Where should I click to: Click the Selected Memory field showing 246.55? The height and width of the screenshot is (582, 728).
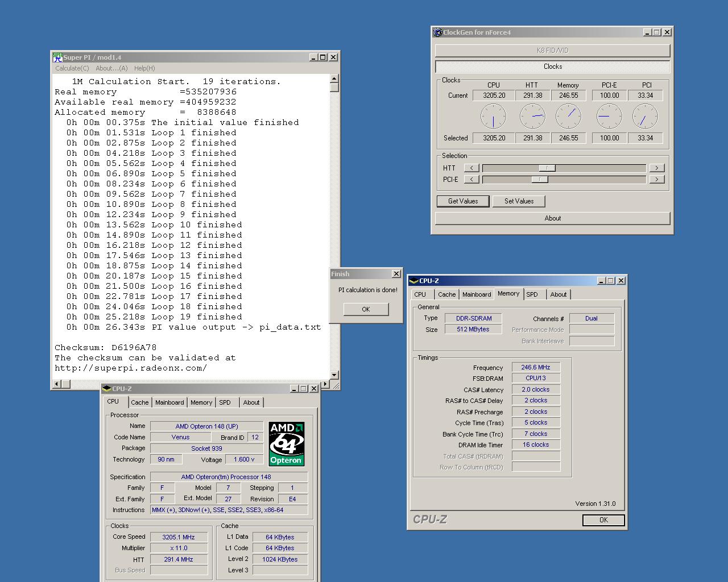tap(568, 138)
